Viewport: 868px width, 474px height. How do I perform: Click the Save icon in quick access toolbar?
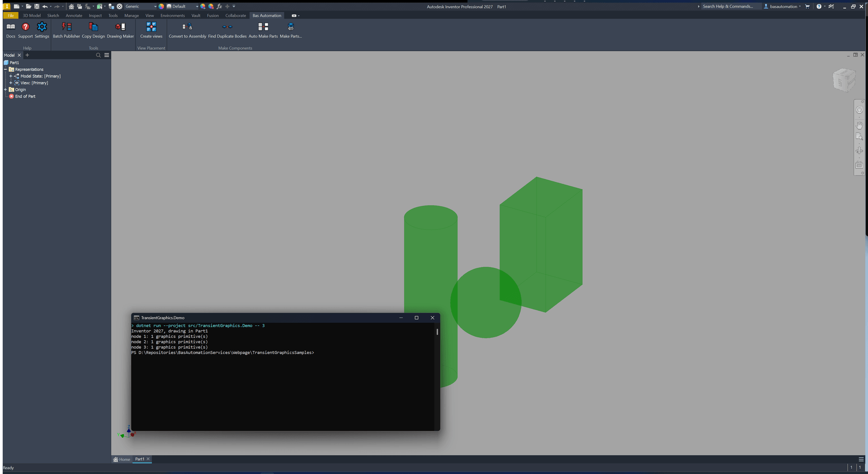click(x=37, y=6)
